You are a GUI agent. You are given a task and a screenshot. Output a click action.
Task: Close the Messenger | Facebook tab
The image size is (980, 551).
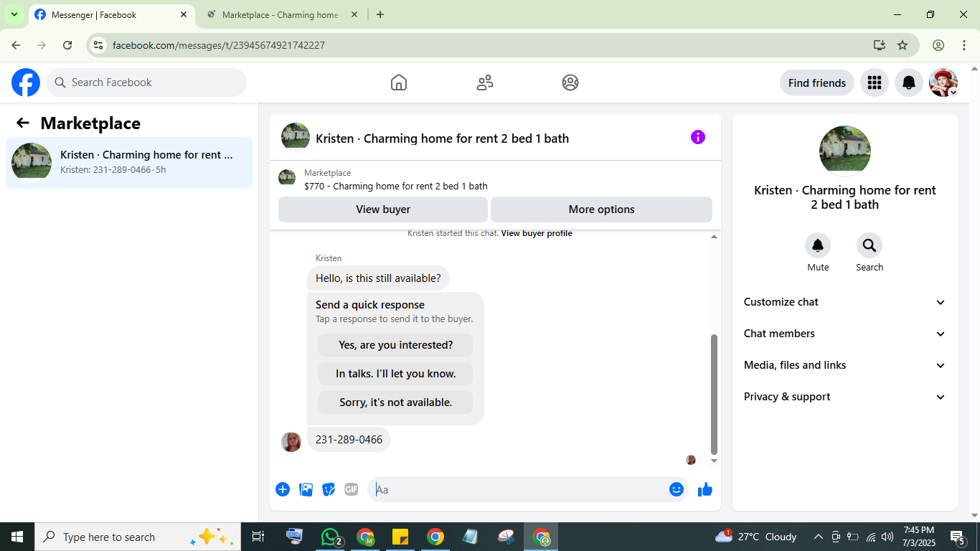[x=184, y=14]
